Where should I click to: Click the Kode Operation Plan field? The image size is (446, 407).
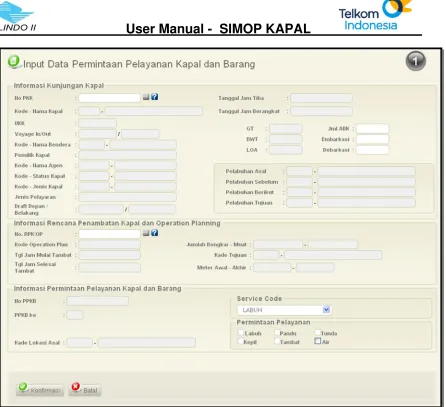[109, 245]
